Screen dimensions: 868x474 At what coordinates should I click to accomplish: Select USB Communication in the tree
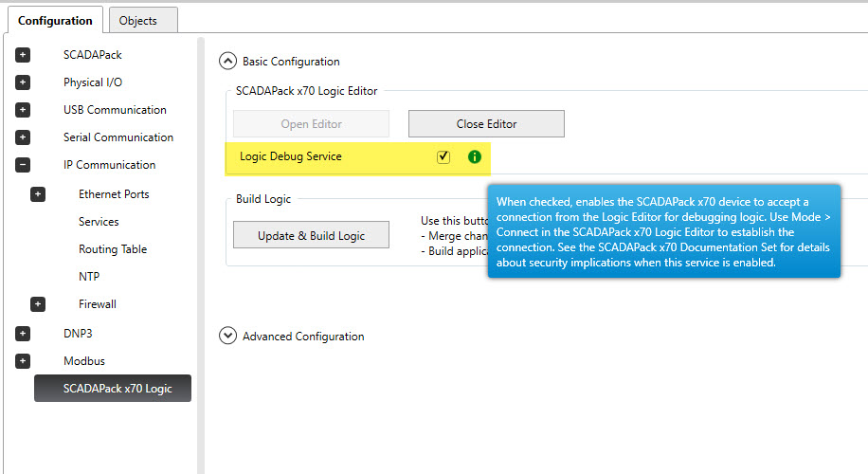(x=115, y=110)
